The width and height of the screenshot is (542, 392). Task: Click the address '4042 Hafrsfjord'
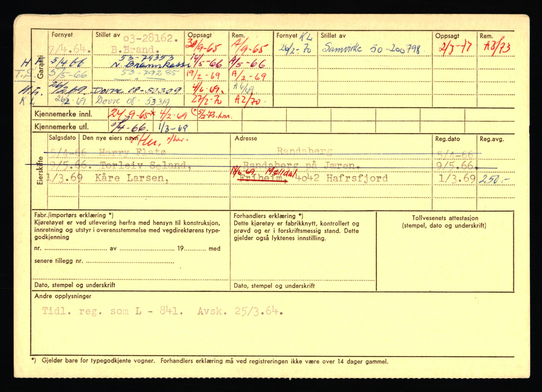[341, 178]
